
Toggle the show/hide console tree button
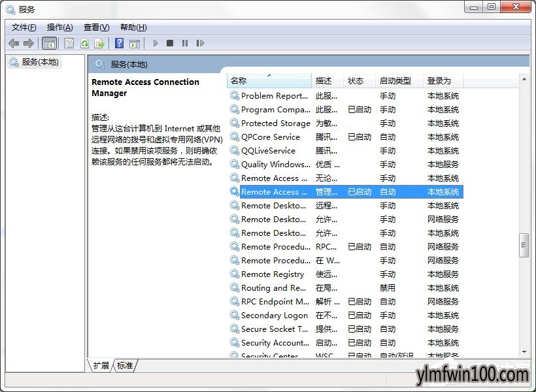pos(49,43)
